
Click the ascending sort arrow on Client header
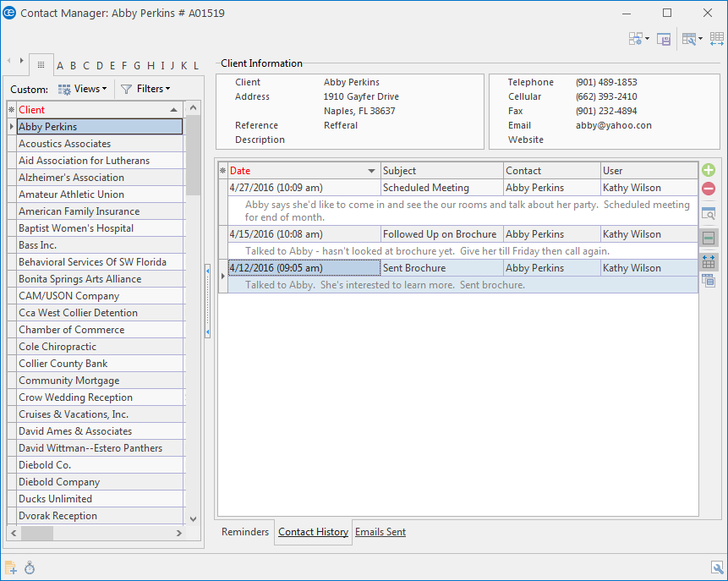pyautogui.click(x=173, y=110)
